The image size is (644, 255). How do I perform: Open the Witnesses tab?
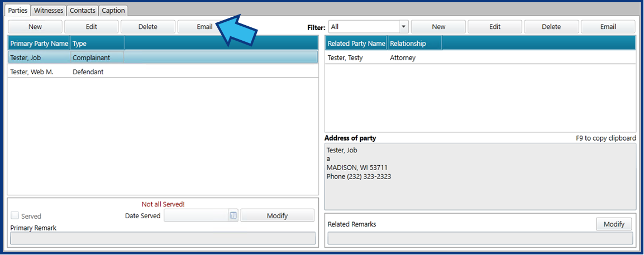tap(49, 10)
